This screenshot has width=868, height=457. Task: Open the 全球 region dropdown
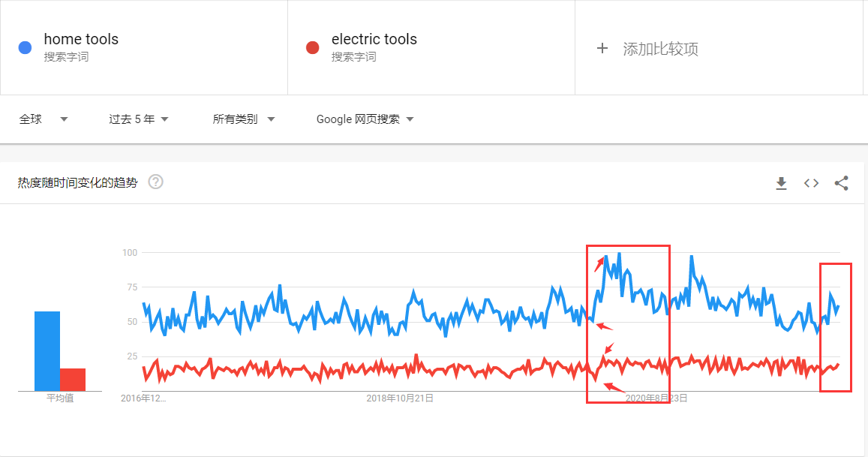coord(43,119)
